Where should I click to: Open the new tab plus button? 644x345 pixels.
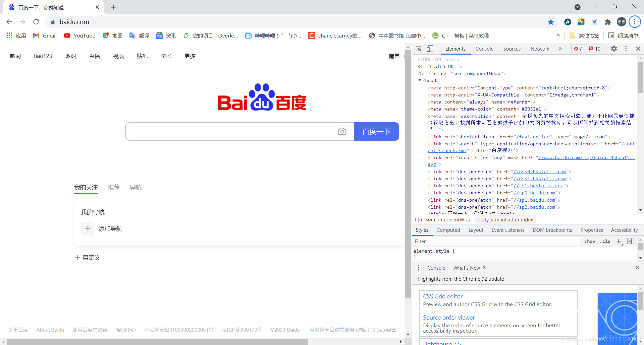[113, 7]
